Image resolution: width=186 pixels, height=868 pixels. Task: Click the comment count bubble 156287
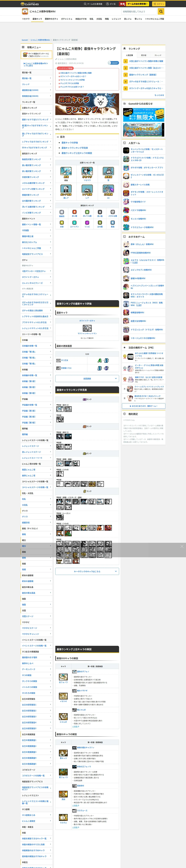pyautogui.click(x=113, y=63)
